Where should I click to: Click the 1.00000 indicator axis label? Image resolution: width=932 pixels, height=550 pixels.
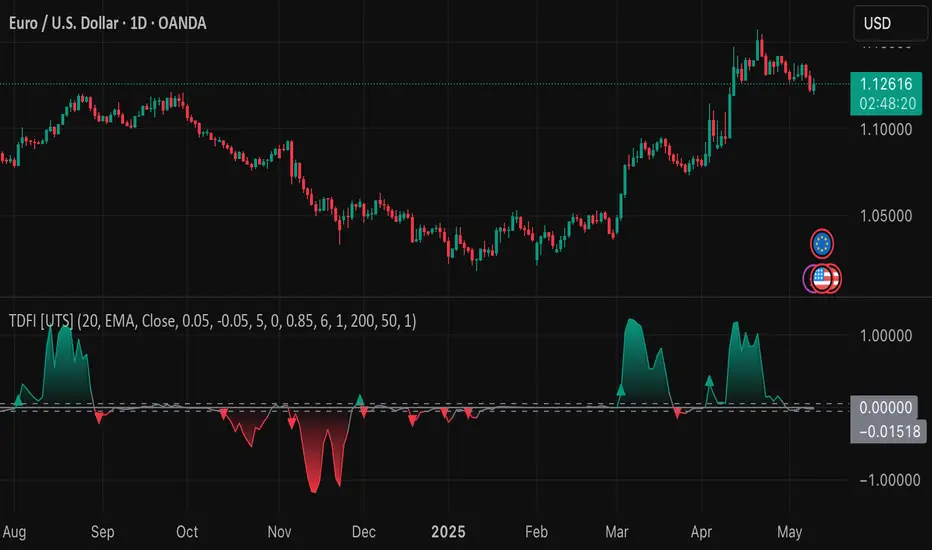click(x=886, y=336)
